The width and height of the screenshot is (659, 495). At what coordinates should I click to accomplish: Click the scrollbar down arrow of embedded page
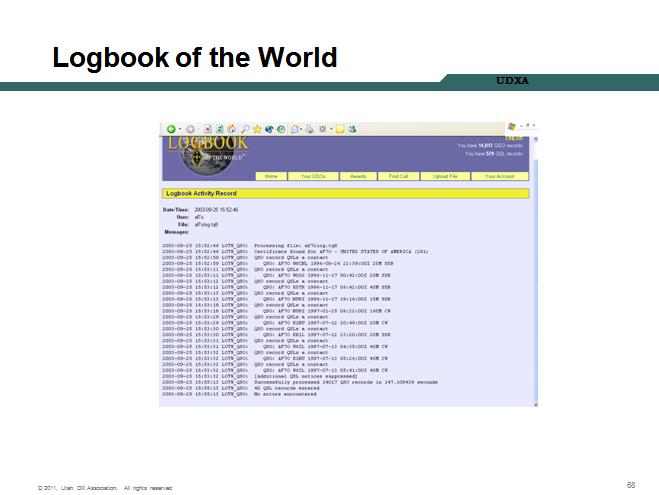535,404
